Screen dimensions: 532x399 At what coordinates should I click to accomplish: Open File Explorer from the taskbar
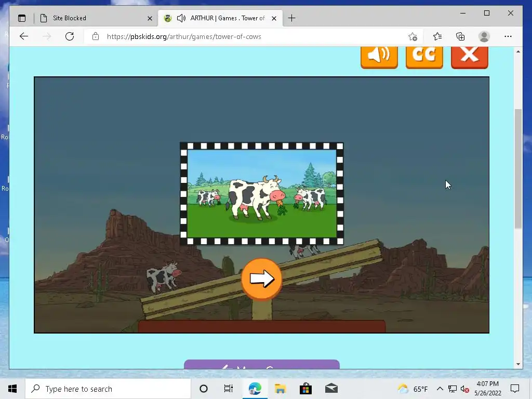click(280, 389)
